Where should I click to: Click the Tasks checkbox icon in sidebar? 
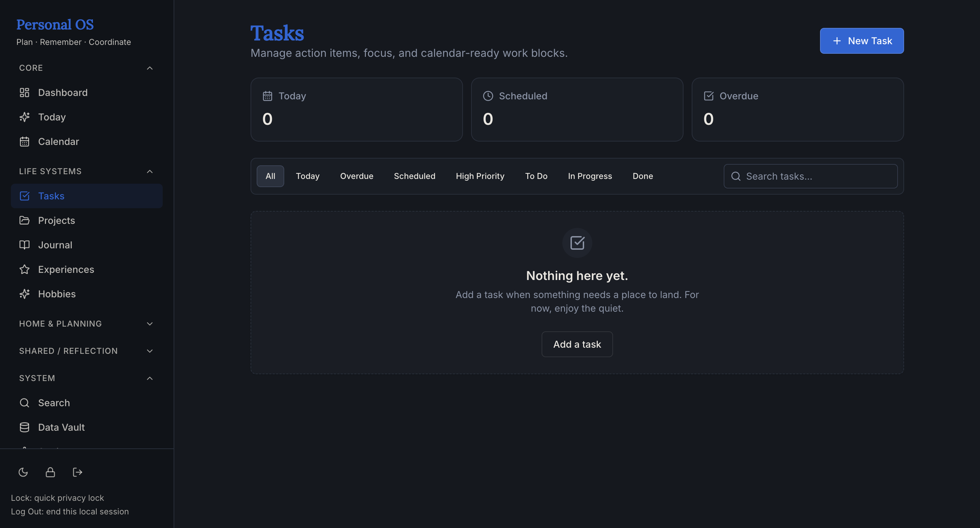pos(25,196)
